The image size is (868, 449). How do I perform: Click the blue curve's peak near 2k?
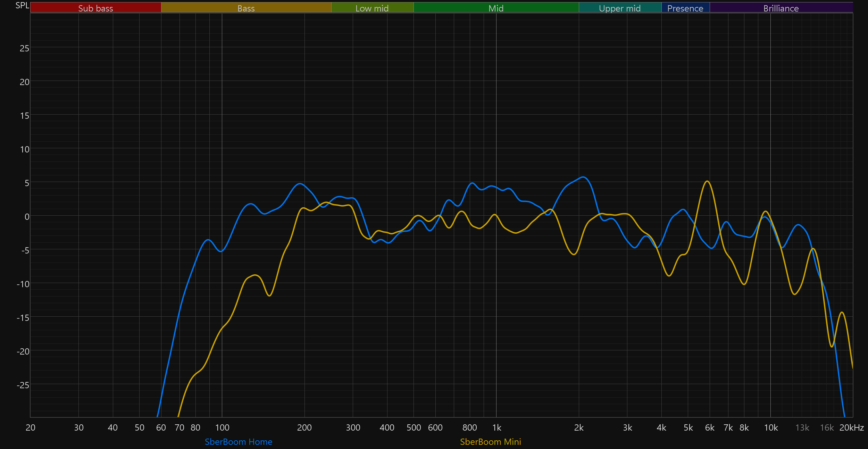point(583,177)
